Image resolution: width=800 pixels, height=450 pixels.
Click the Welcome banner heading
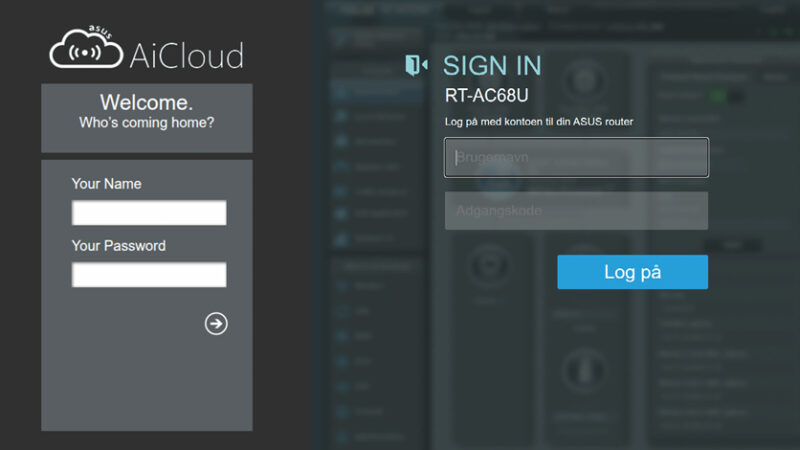pos(146,103)
